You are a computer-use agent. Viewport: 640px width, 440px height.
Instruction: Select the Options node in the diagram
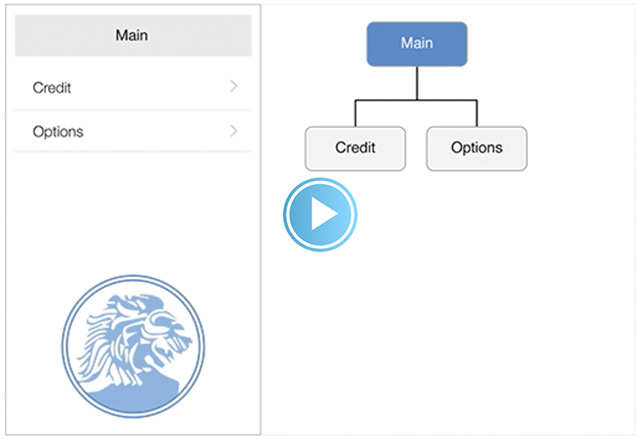(x=477, y=149)
